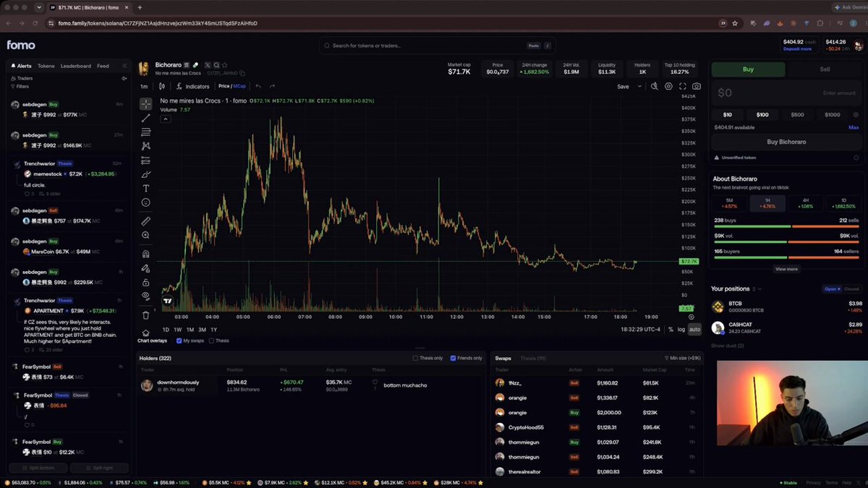
Task: Open the 1m timeframe interval dropdown
Action: [144, 86]
